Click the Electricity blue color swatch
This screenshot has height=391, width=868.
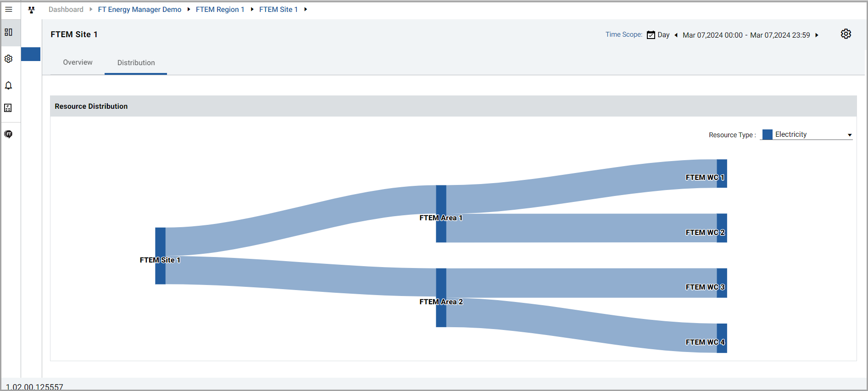[767, 134]
